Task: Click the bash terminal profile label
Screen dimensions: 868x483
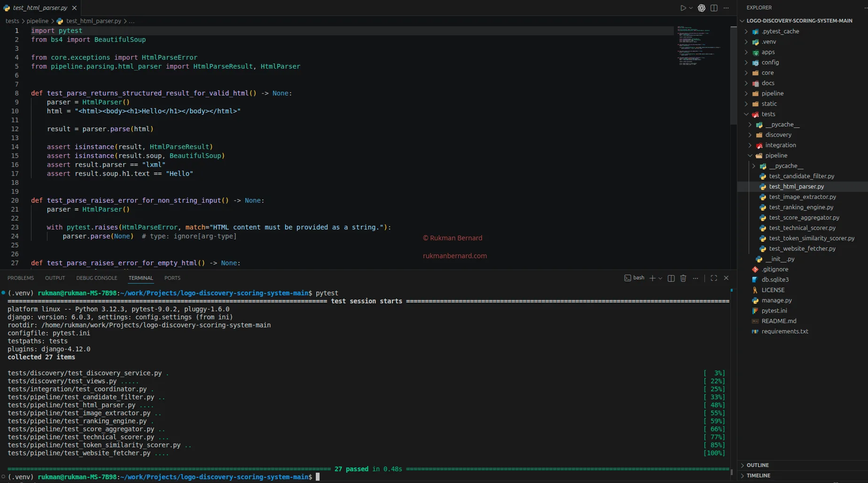Action: click(634, 278)
